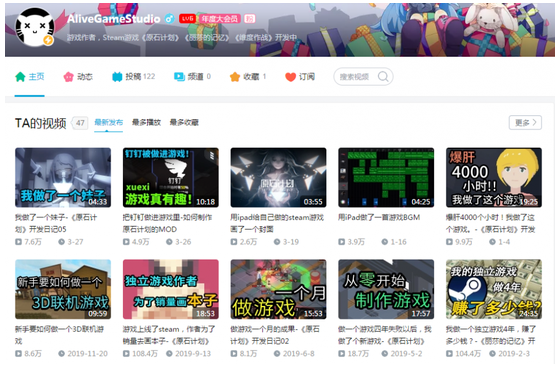Open the pink 动态 icon tab
Screen dimensions: 556x366
[68, 77]
